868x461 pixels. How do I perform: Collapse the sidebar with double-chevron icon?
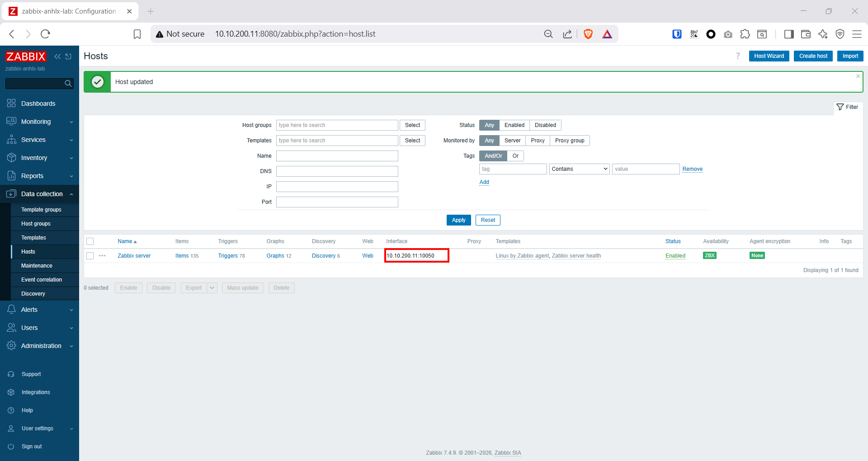[57, 56]
